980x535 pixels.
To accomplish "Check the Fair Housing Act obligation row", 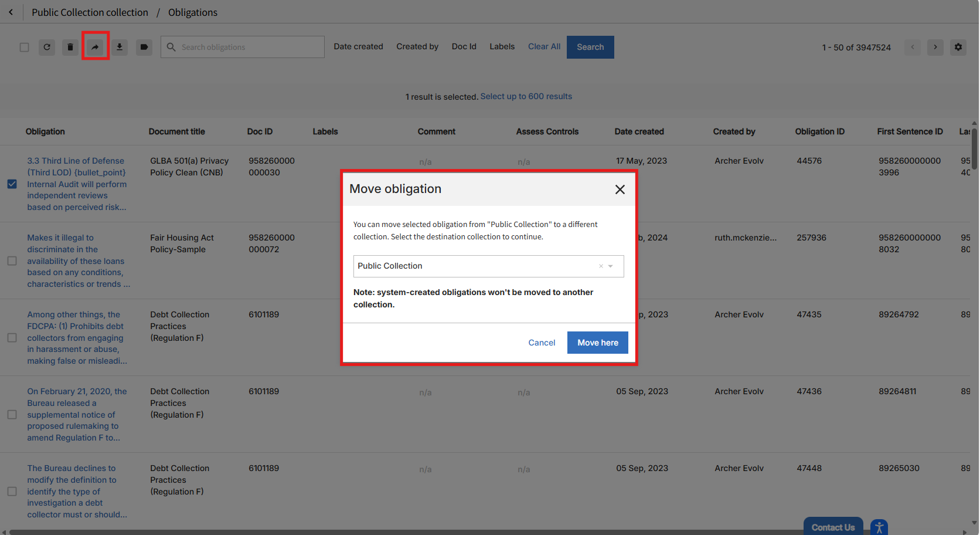I will point(12,261).
